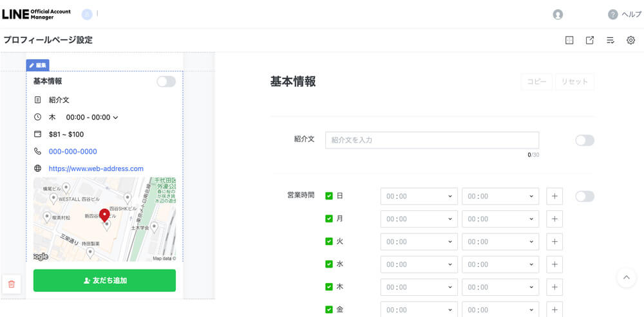
Task: Click the open-in-new-window preview icon
Action: pyautogui.click(x=589, y=40)
